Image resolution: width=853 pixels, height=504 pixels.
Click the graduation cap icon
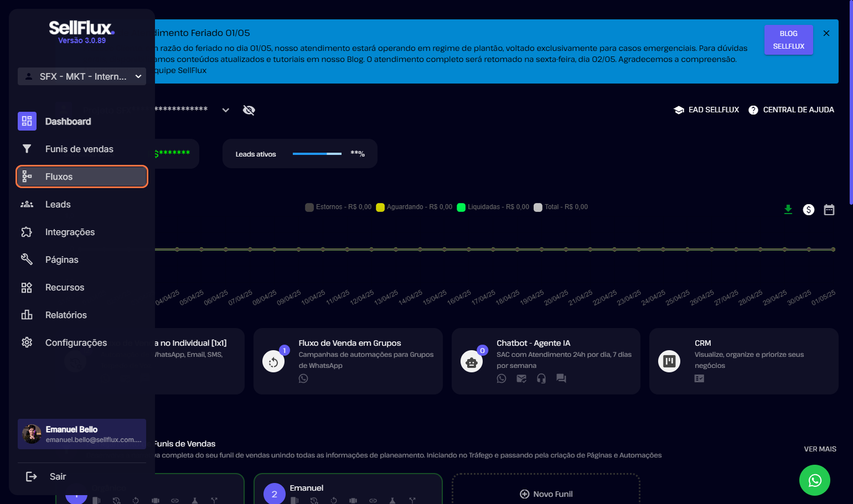pos(679,110)
